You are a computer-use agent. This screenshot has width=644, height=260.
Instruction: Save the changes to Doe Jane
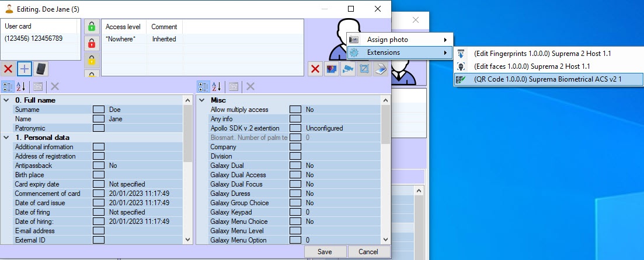[325, 252]
